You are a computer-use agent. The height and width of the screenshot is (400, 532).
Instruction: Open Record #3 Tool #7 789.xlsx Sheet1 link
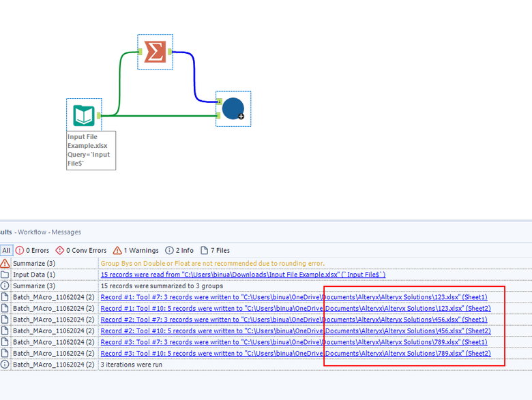(294, 341)
